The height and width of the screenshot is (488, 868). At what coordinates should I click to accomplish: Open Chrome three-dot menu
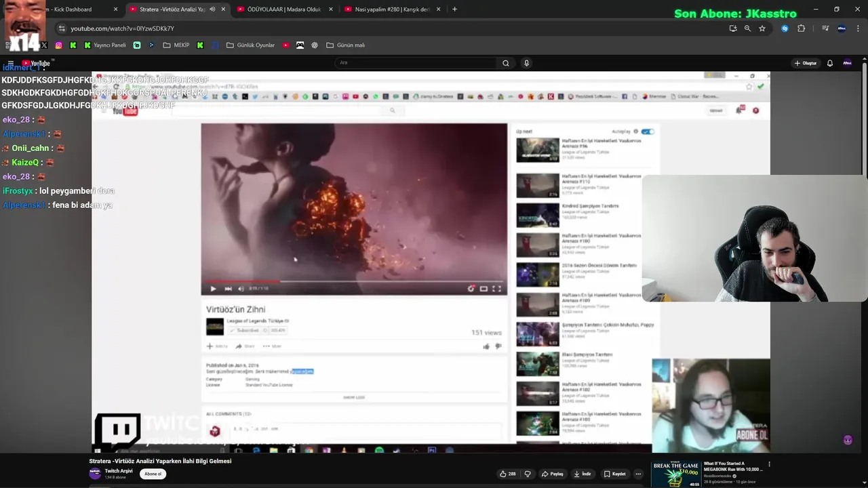tap(858, 28)
